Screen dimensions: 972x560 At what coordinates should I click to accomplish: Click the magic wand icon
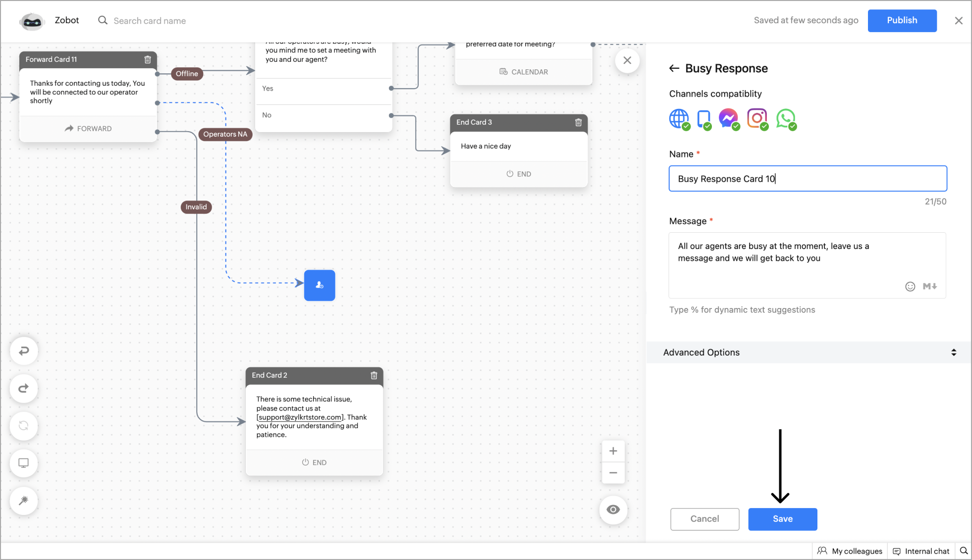(24, 501)
